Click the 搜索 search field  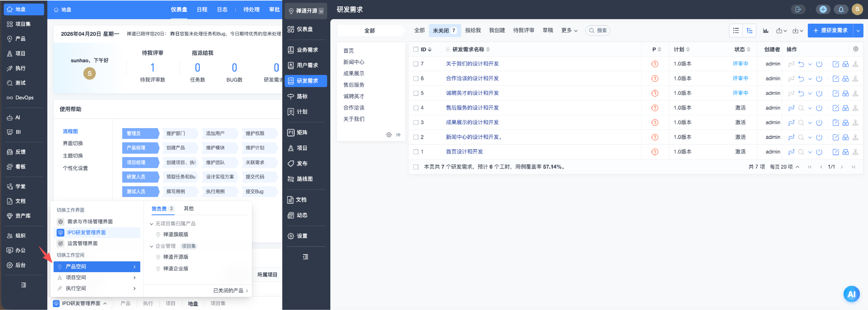(598, 30)
